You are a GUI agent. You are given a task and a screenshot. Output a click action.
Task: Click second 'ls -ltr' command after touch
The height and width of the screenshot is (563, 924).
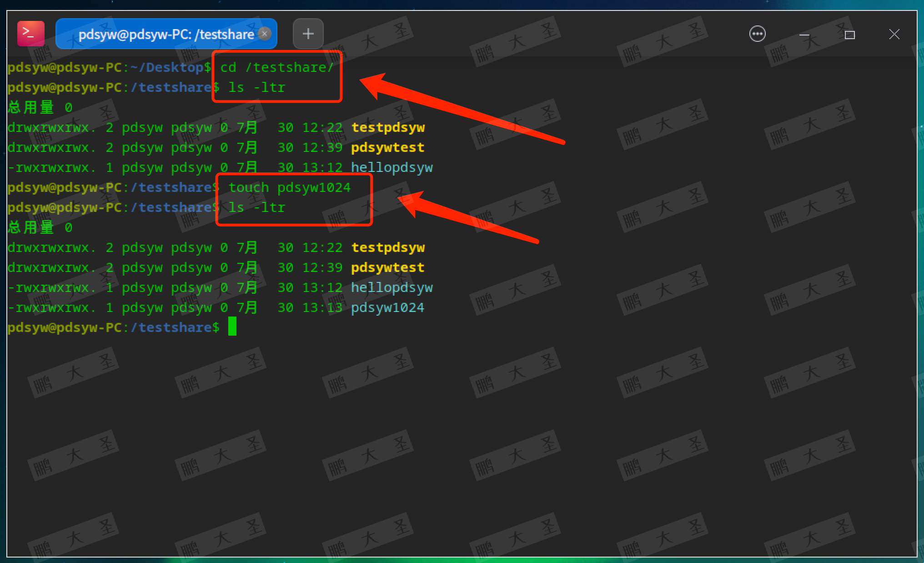(256, 207)
